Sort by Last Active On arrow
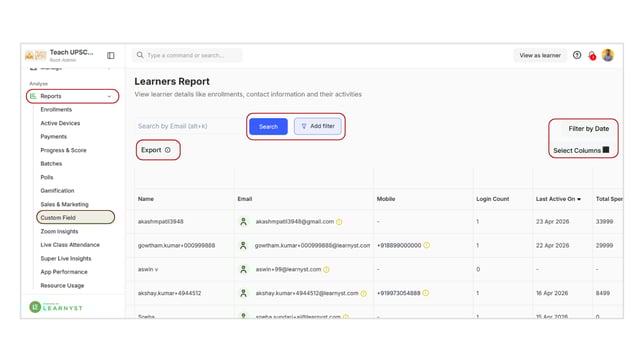 coord(579,199)
